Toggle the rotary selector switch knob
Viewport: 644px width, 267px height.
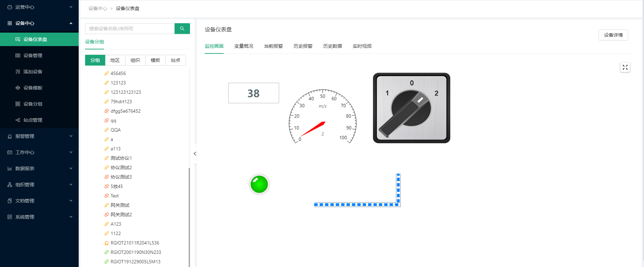click(x=411, y=108)
